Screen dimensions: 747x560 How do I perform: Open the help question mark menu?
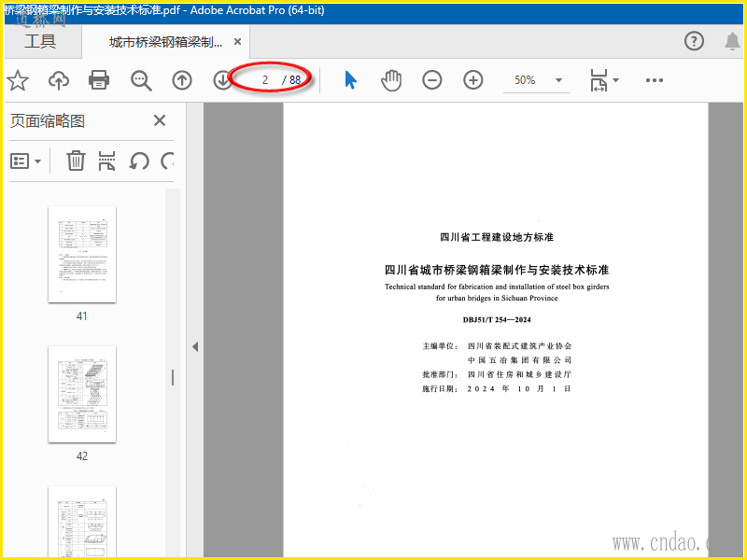coord(694,41)
